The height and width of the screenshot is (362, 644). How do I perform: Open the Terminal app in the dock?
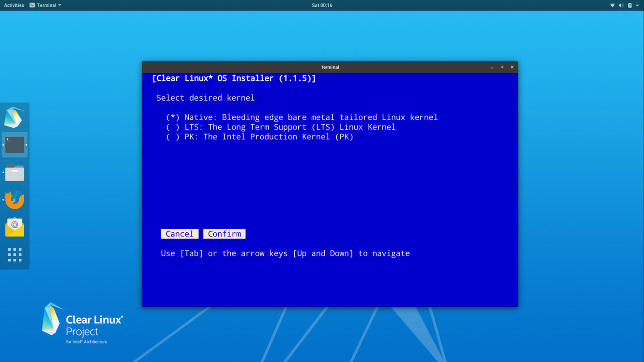pos(15,145)
